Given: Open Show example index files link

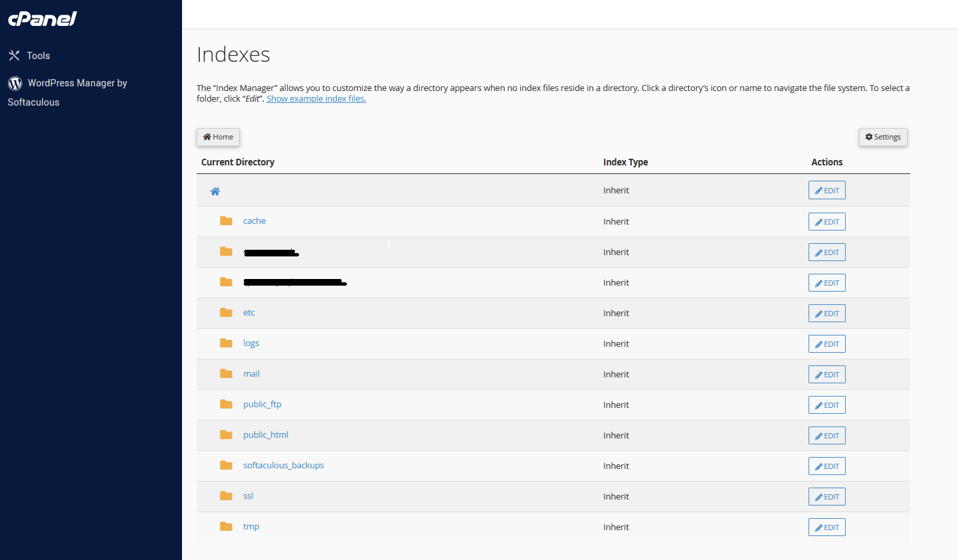Looking at the screenshot, I should pos(316,98).
